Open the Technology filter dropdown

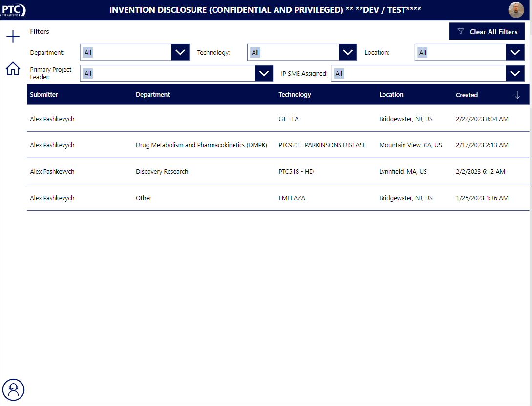[x=347, y=52]
